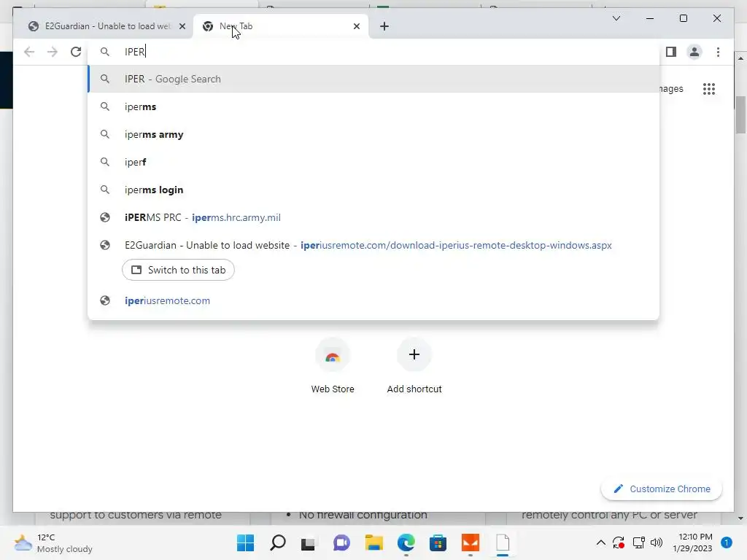Open File Explorer from the taskbar
Image resolution: width=747 pixels, height=560 pixels.
374,542
